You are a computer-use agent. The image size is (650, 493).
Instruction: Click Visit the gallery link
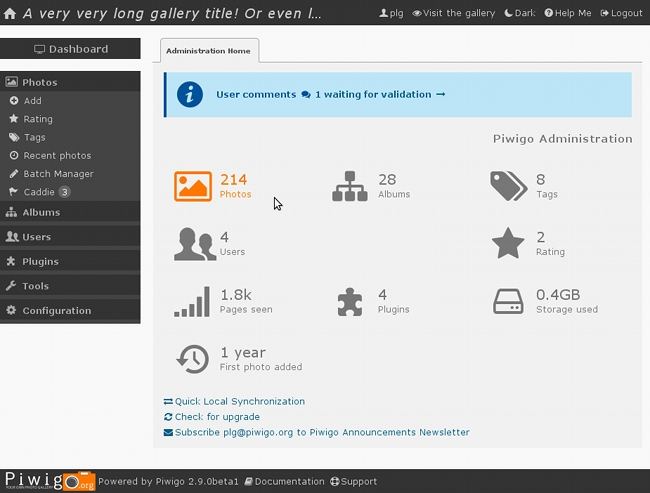(454, 13)
